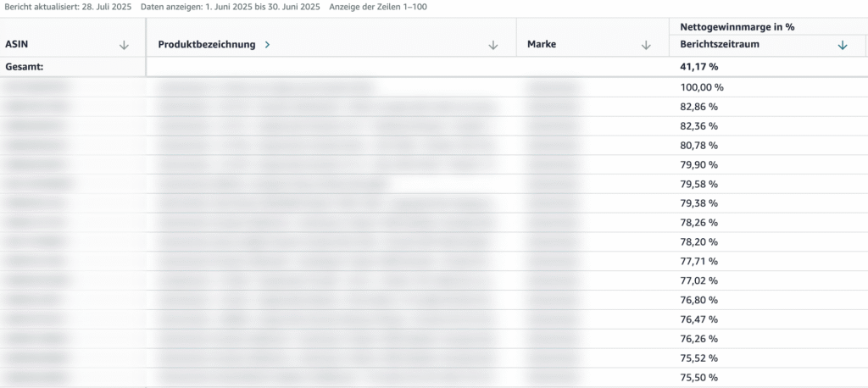
Task: Select total margin value 41,17 %
Action: [x=699, y=67]
